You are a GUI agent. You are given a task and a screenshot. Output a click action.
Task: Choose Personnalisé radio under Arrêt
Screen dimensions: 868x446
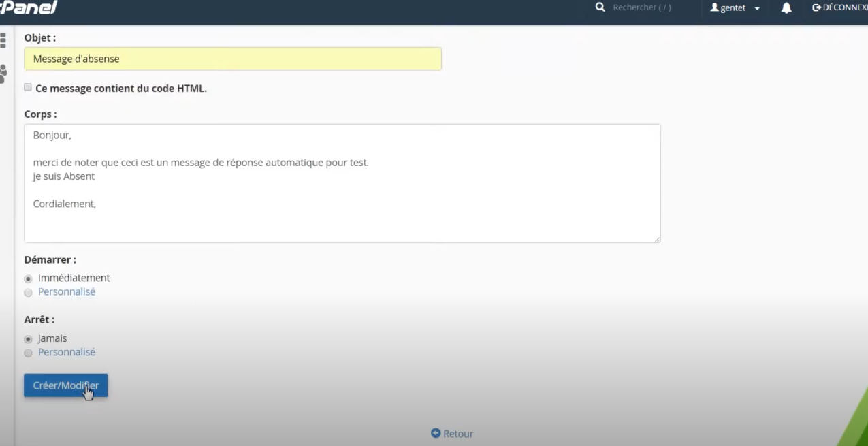(x=28, y=353)
